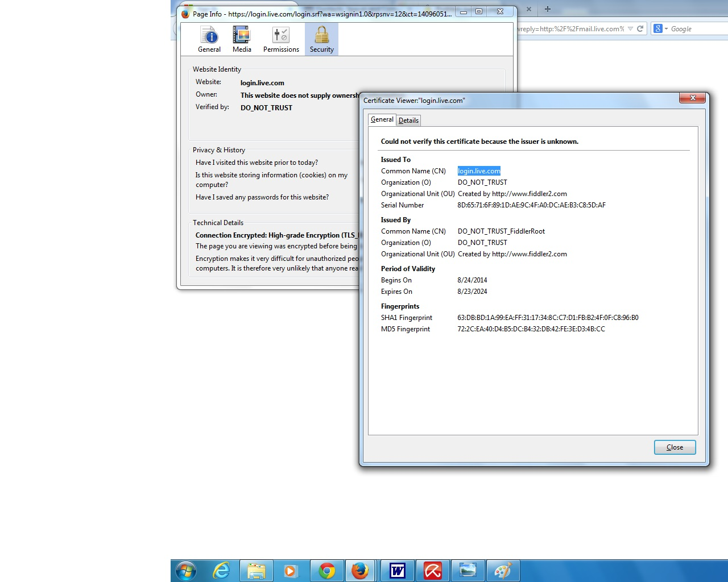
Task: Open the URL history dropdown arrow in Firefox
Action: coord(630,29)
